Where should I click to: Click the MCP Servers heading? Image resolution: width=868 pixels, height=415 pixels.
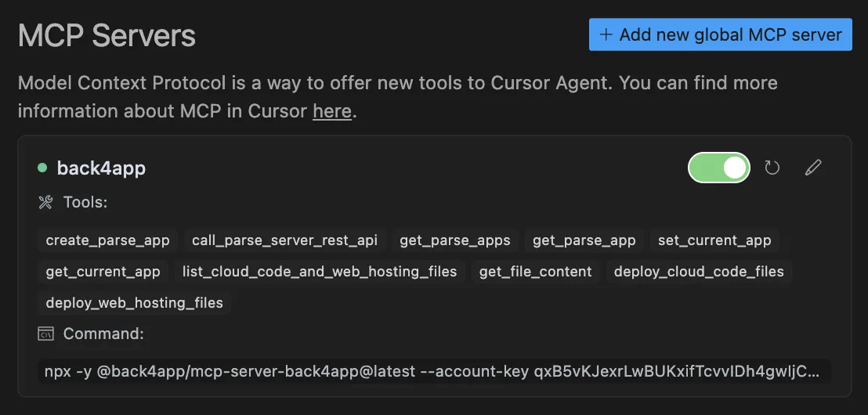(x=107, y=35)
